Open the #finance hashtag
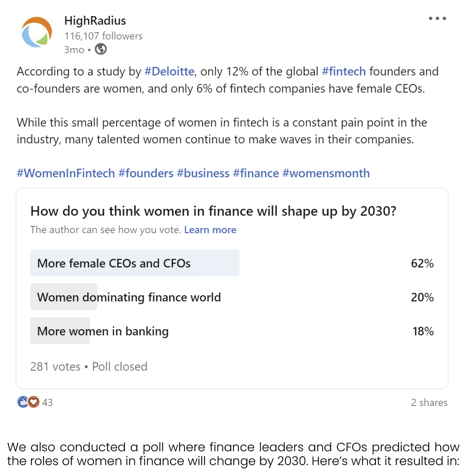Screen dimensions: 466x476 pyautogui.click(x=256, y=173)
